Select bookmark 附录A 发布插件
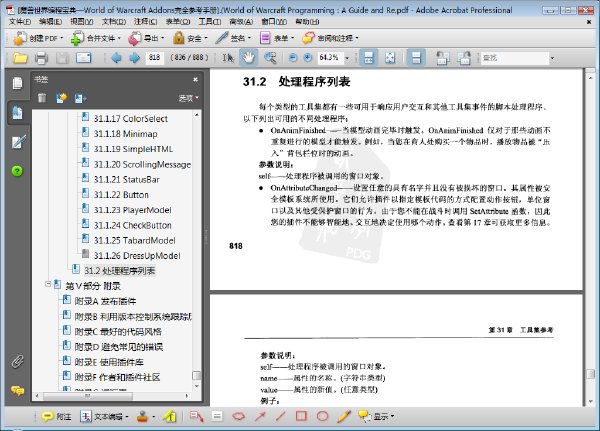 pyautogui.click(x=105, y=301)
